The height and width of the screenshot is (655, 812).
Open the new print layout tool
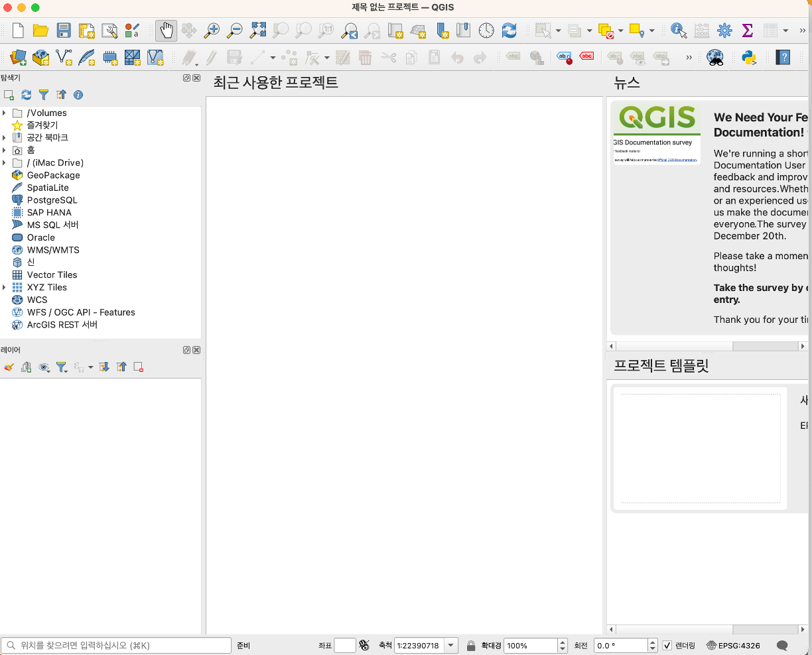click(x=87, y=30)
